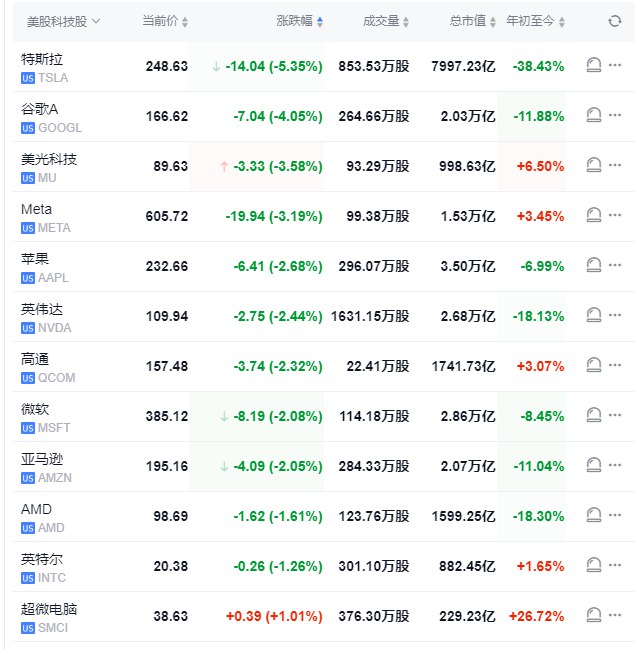Click 特斯拉 price 248.63
This screenshot has width=635, height=650.
click(167, 66)
